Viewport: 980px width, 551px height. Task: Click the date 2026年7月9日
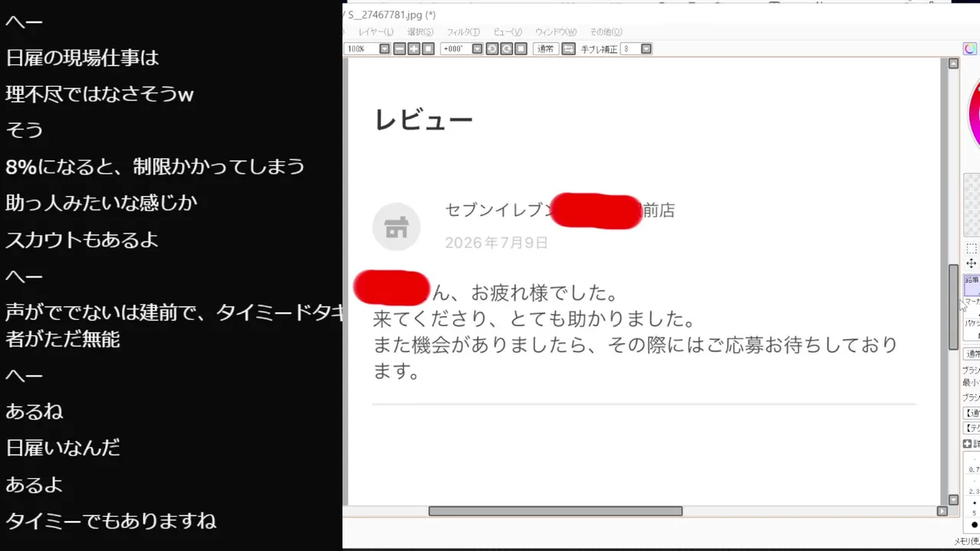tap(497, 243)
